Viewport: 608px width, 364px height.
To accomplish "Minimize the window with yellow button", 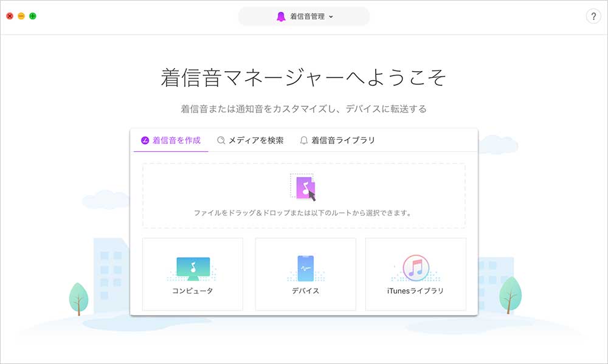I will point(21,16).
